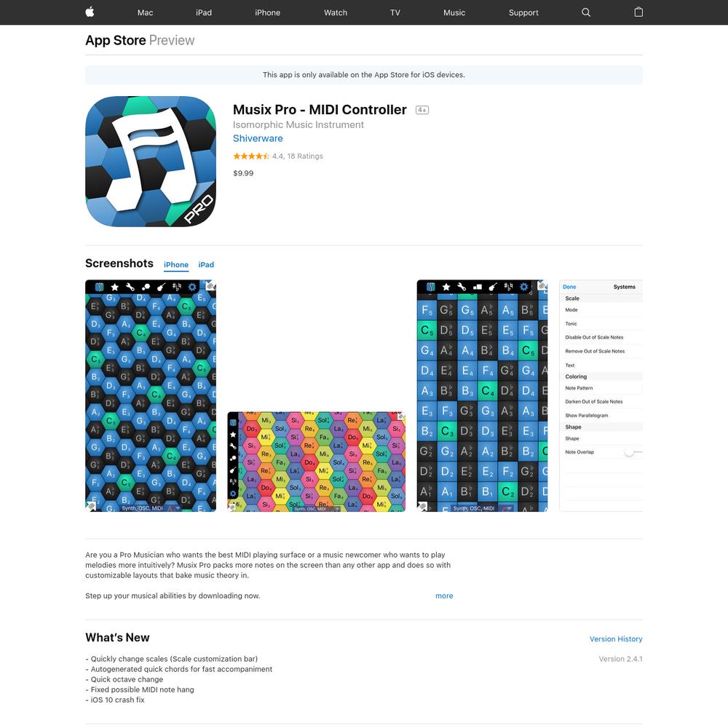Select the iPhone screenshots tab
This screenshot has height=728, width=728.
(176, 265)
